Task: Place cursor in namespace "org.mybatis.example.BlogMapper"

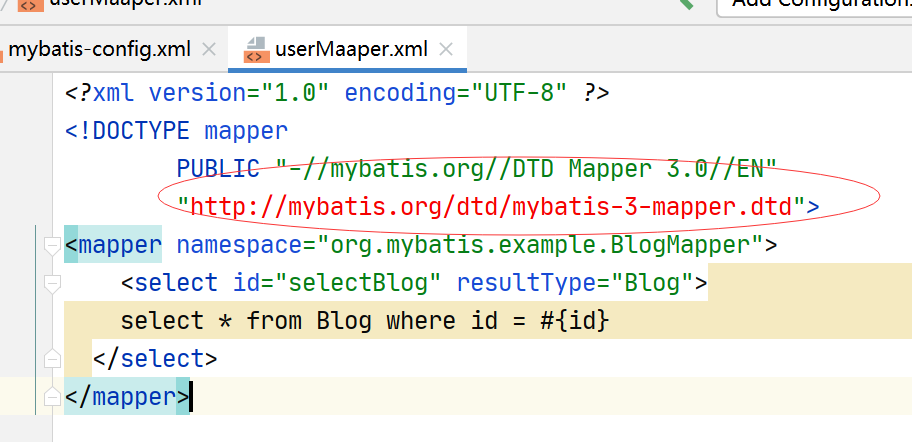Action: click(x=540, y=245)
